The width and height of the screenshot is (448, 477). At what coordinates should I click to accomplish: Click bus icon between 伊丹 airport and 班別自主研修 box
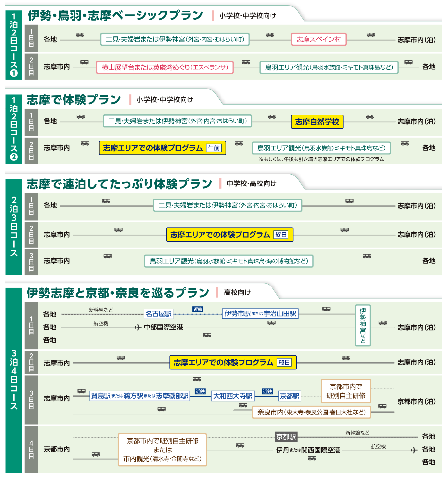(x=240, y=445)
